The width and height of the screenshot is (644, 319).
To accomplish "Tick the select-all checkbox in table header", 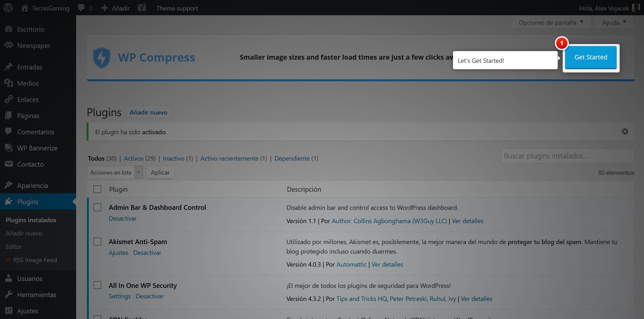I will point(97,189).
